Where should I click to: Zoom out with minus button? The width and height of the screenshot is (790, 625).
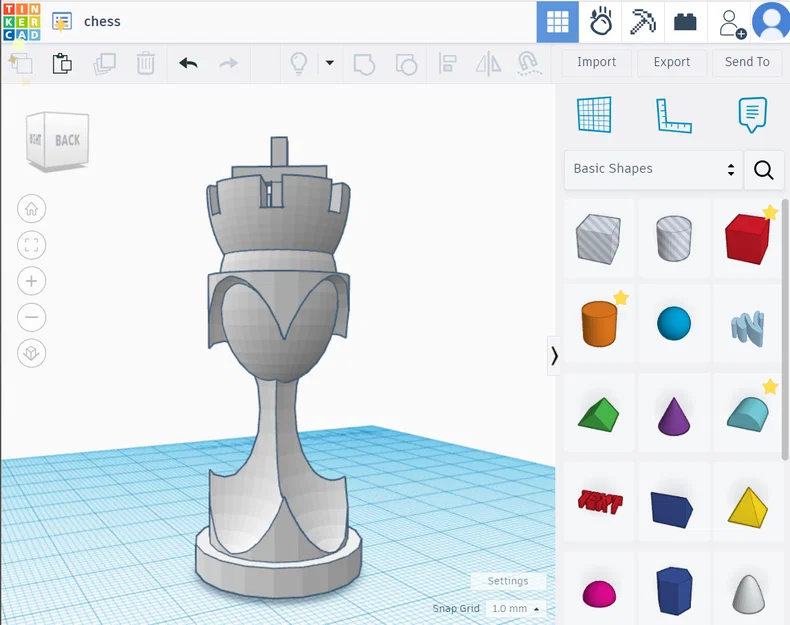tap(32, 317)
